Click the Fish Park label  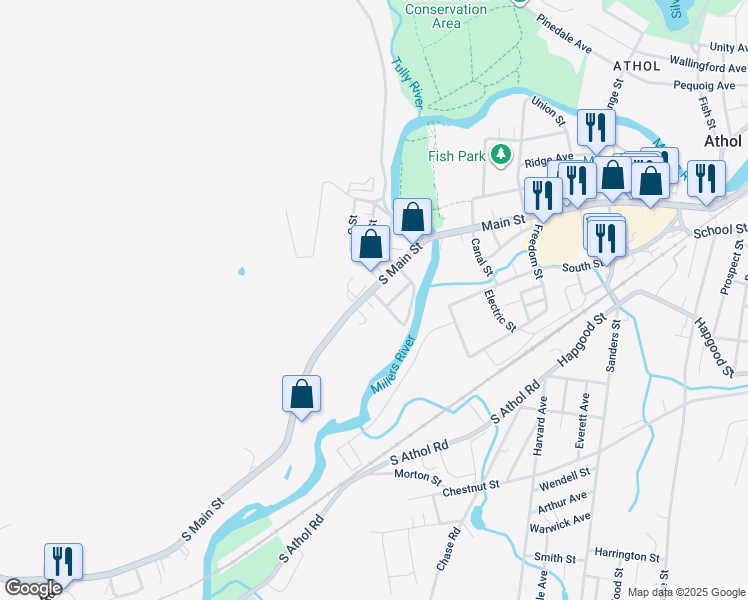tap(457, 156)
